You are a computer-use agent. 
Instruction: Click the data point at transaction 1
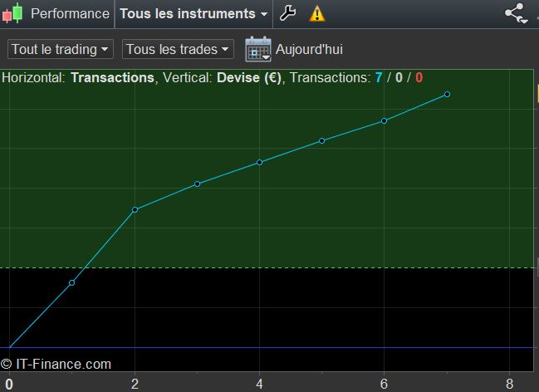coord(72,282)
